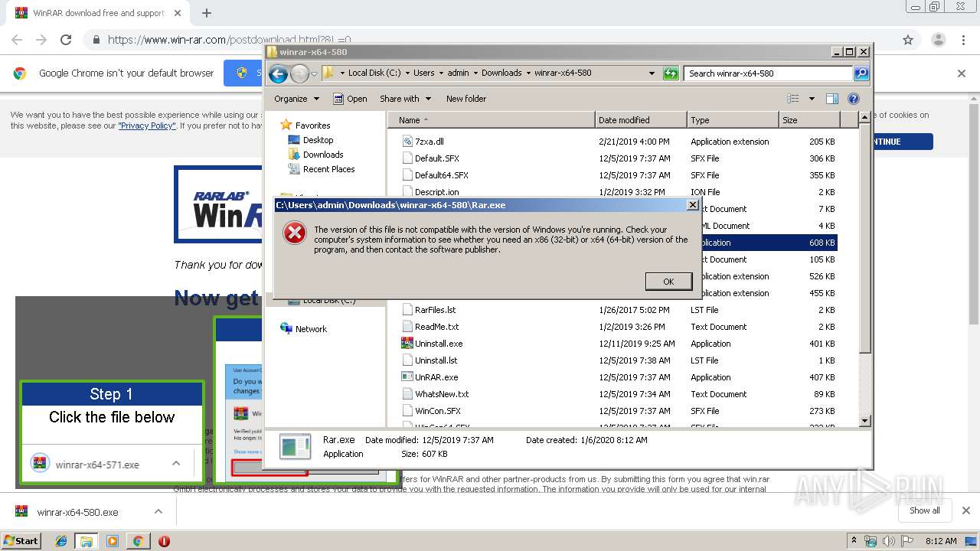Open the Windows Start menu

coord(21,541)
